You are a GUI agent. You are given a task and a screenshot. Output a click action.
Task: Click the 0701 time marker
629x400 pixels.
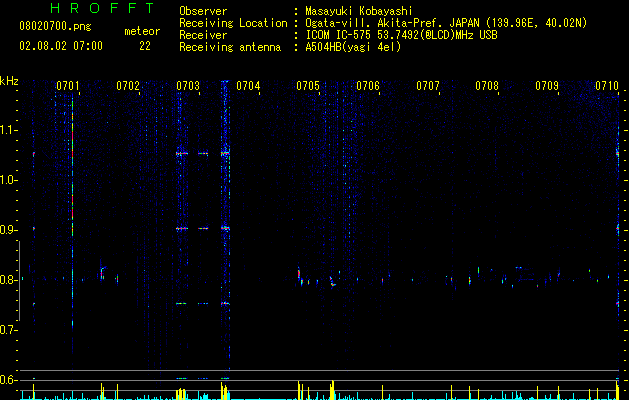(x=67, y=86)
